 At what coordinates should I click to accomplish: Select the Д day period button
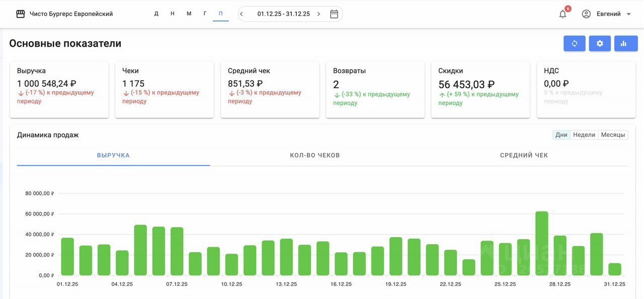[x=156, y=14]
